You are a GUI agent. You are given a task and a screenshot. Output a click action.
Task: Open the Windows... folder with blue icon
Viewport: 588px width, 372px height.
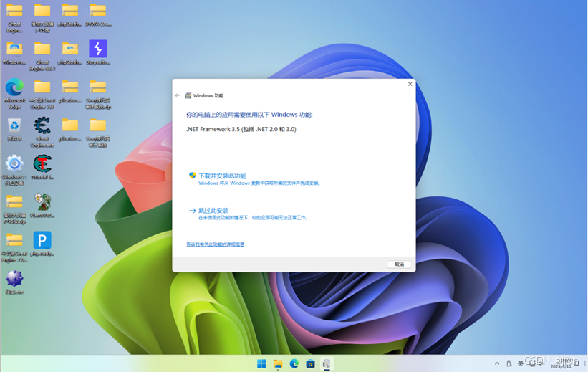(14, 53)
